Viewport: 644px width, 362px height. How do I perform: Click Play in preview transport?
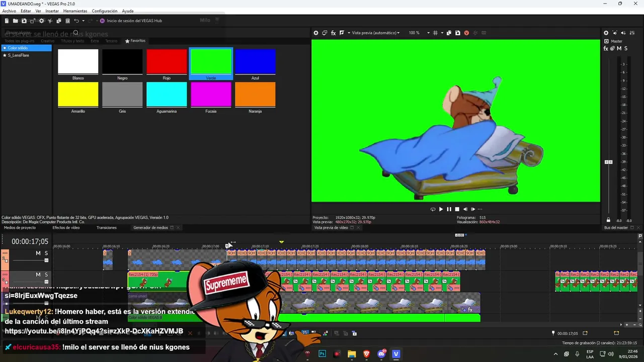(x=441, y=209)
